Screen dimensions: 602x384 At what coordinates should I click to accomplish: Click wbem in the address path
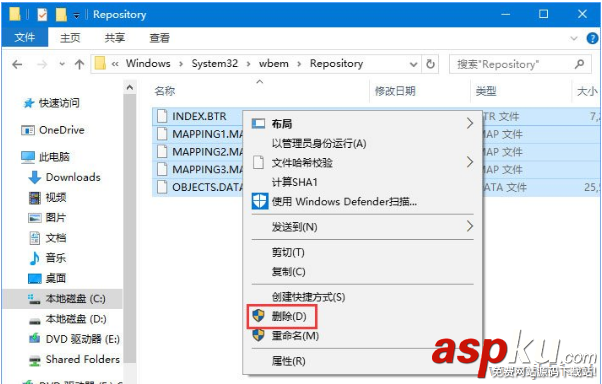tap(274, 63)
